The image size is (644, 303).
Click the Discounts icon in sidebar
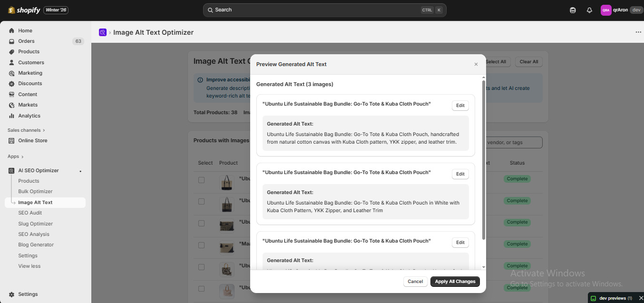12,83
